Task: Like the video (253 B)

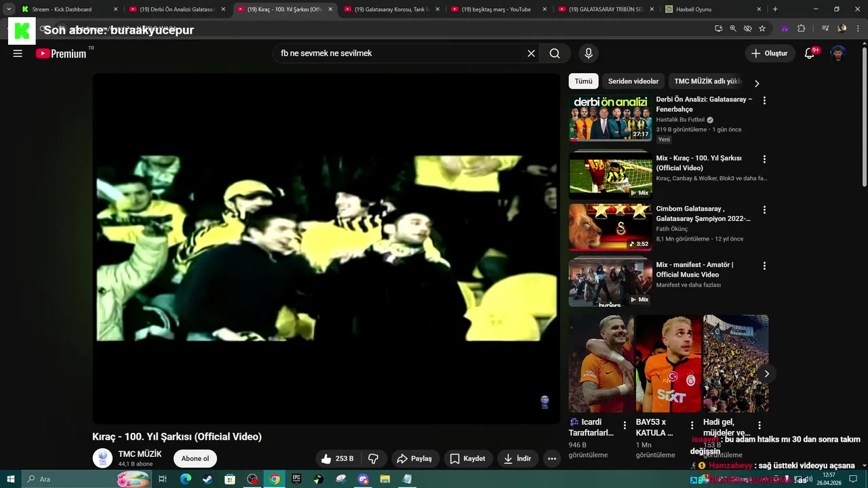Action: [338, 459]
